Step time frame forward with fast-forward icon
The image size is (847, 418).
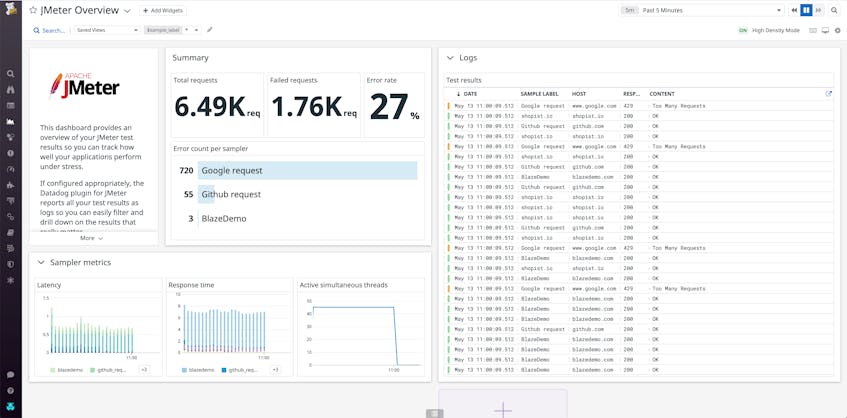[819, 10]
